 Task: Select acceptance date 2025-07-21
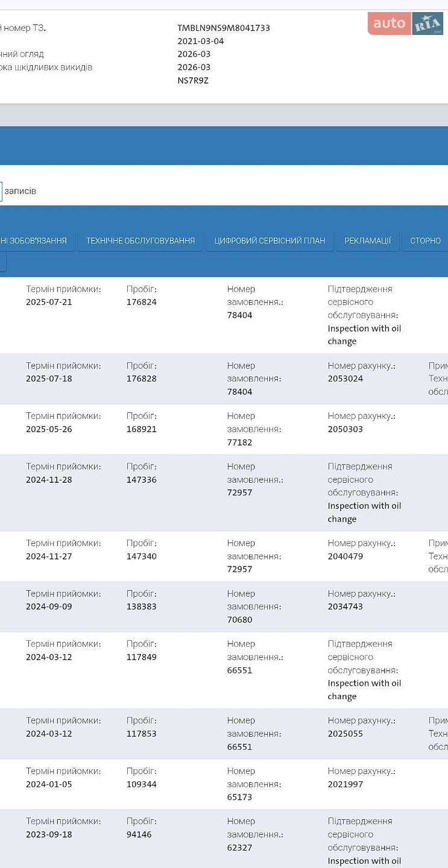click(49, 302)
